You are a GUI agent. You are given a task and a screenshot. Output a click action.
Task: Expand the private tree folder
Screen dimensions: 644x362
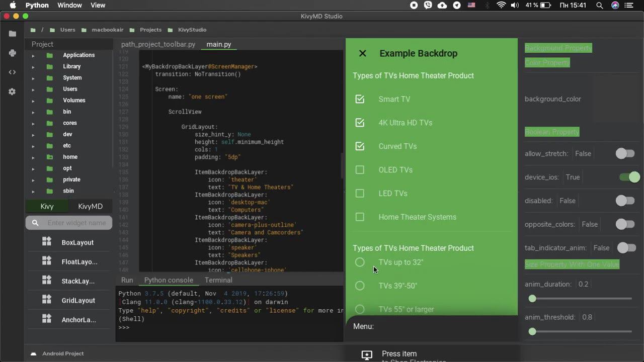[x=33, y=180]
